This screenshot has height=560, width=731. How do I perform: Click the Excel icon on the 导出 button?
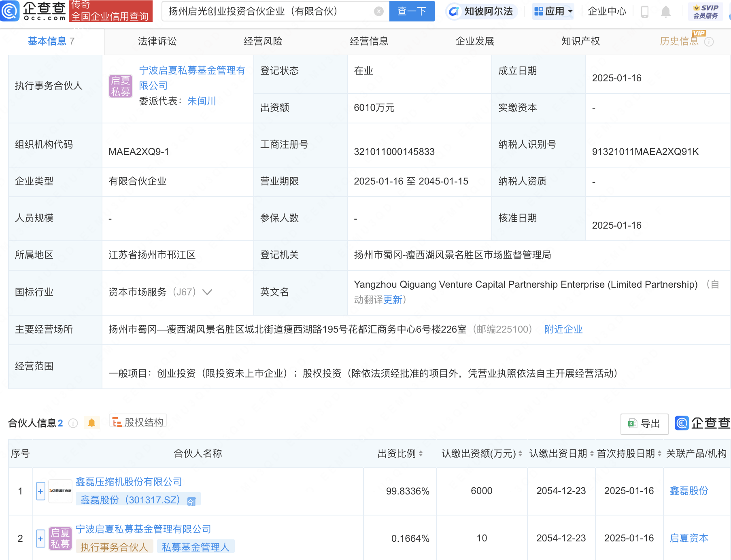click(633, 423)
